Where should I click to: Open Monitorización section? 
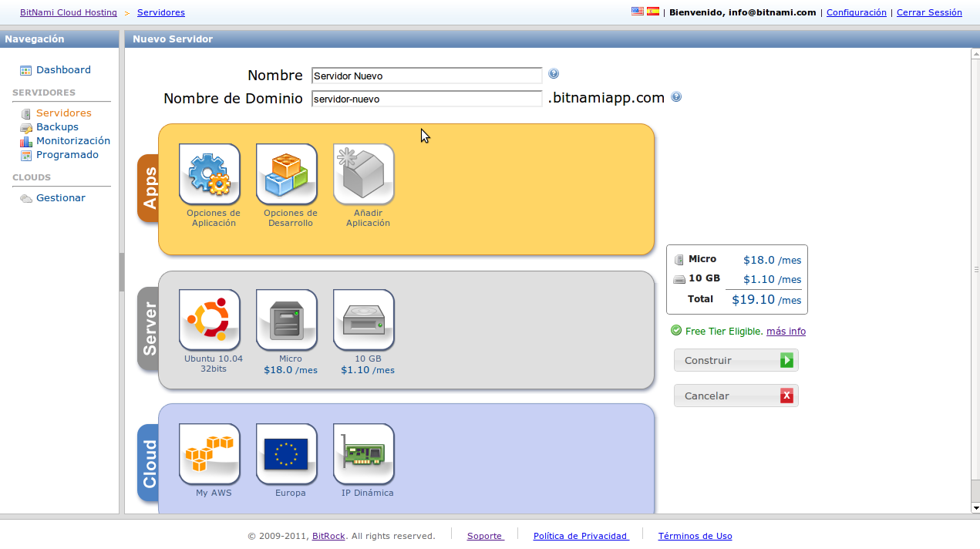tap(73, 141)
